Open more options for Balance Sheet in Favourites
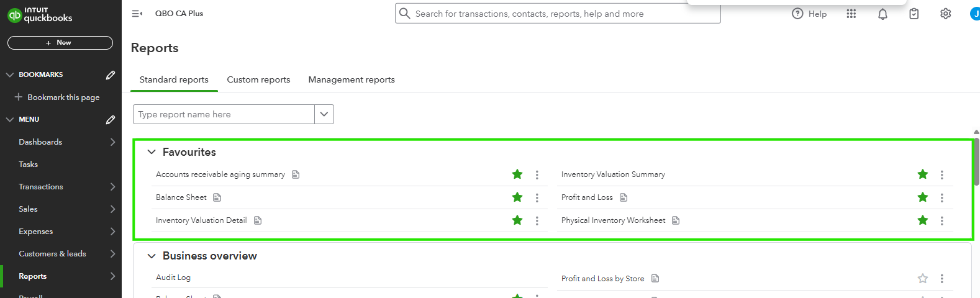980x298 pixels. click(x=537, y=198)
